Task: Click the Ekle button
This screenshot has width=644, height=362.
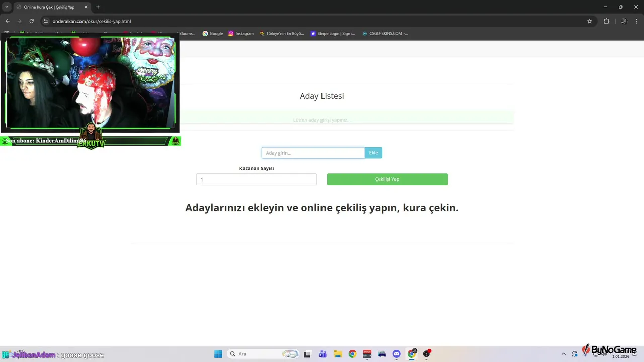Action: tap(373, 153)
